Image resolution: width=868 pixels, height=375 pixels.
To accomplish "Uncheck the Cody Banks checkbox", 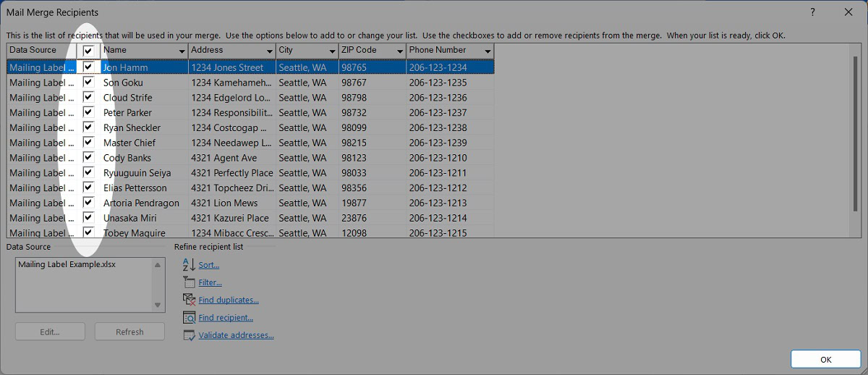I will (88, 157).
